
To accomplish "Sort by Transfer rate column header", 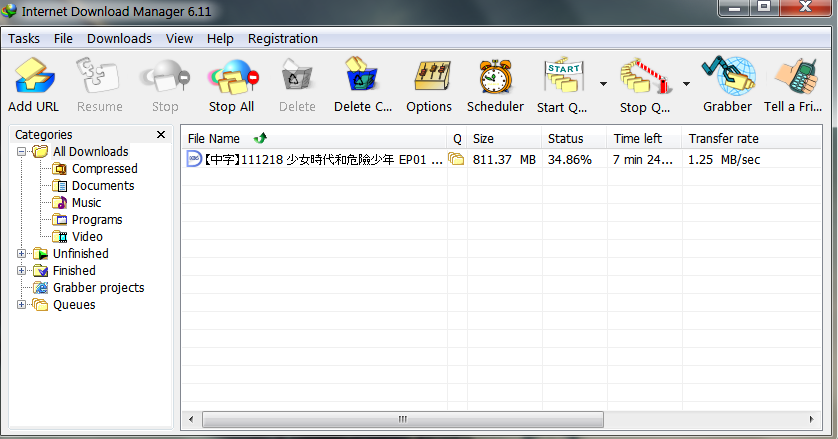I will click(752, 138).
